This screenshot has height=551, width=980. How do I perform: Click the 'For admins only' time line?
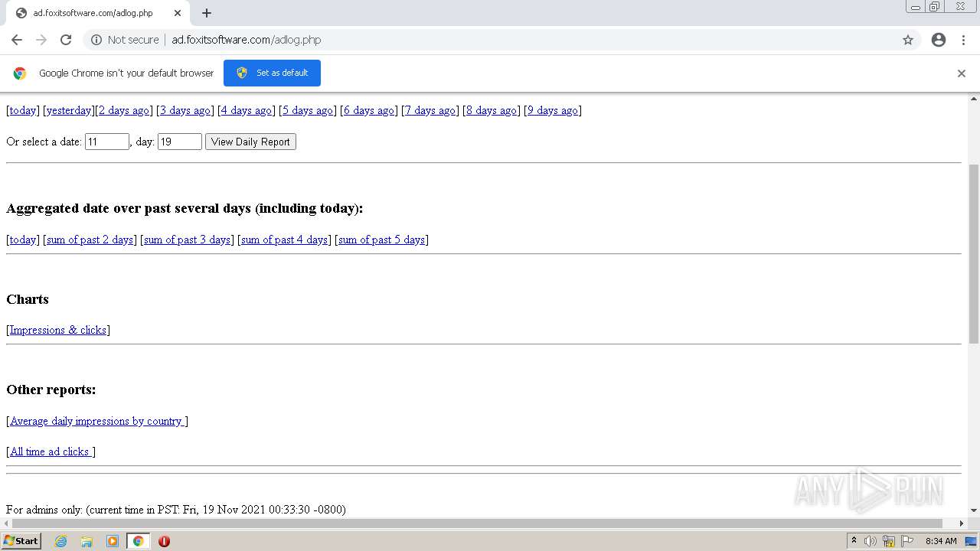176,510
